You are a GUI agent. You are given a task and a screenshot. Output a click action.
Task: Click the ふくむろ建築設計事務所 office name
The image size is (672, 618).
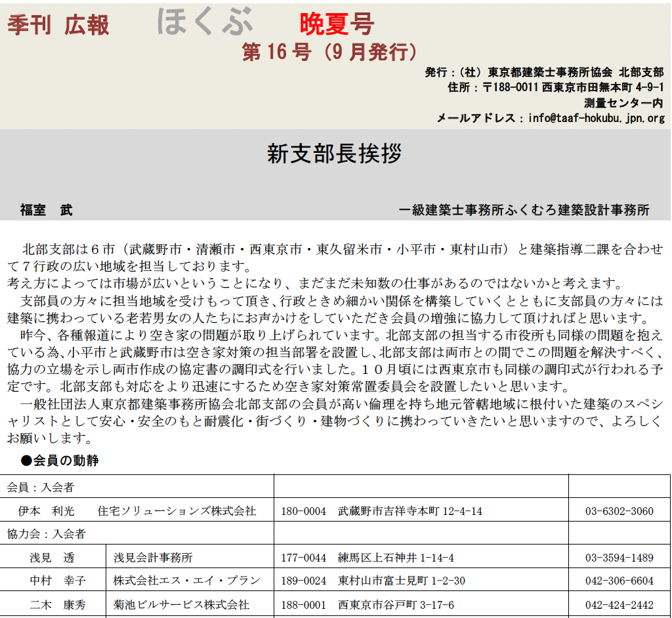tap(524, 210)
